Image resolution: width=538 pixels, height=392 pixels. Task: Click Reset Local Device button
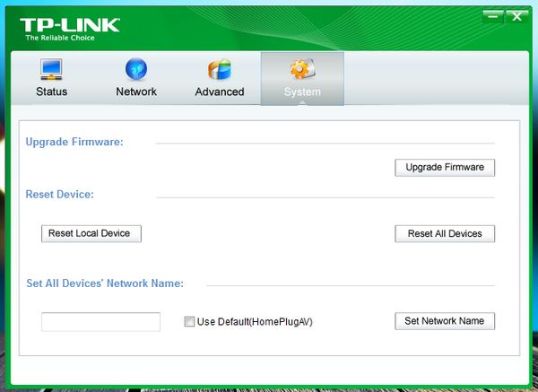pos(91,234)
